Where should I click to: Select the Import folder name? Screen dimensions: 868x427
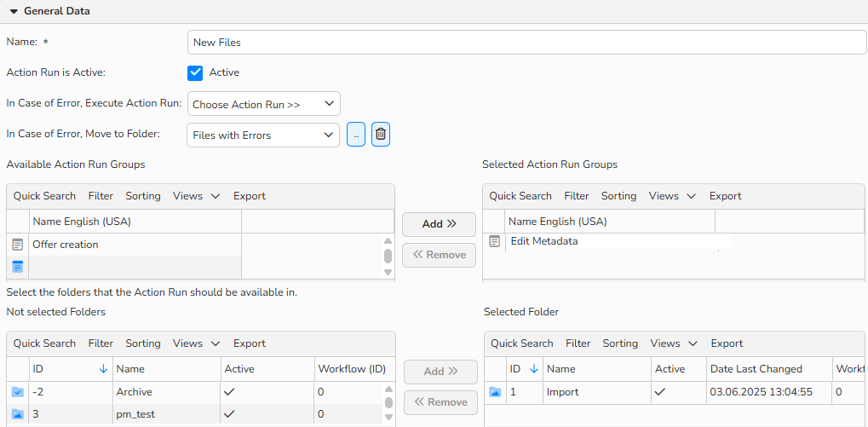pos(562,392)
